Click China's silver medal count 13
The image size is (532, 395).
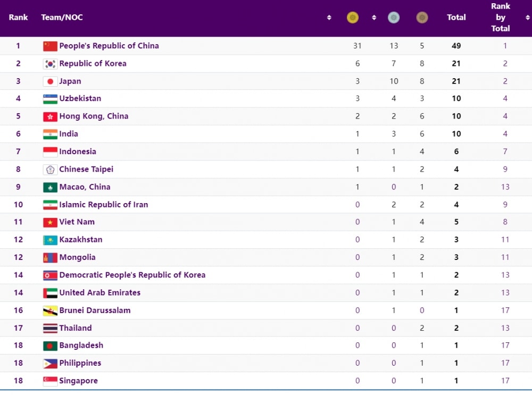point(394,46)
